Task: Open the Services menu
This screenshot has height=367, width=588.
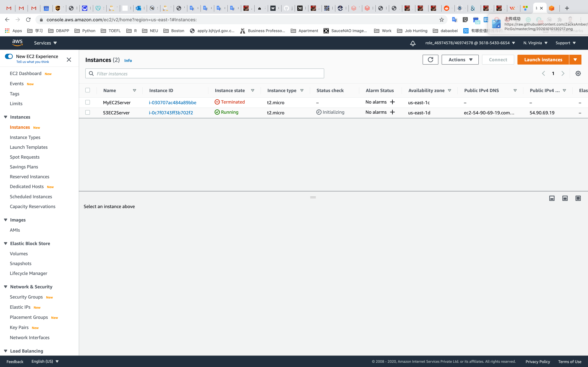Action: click(45, 43)
